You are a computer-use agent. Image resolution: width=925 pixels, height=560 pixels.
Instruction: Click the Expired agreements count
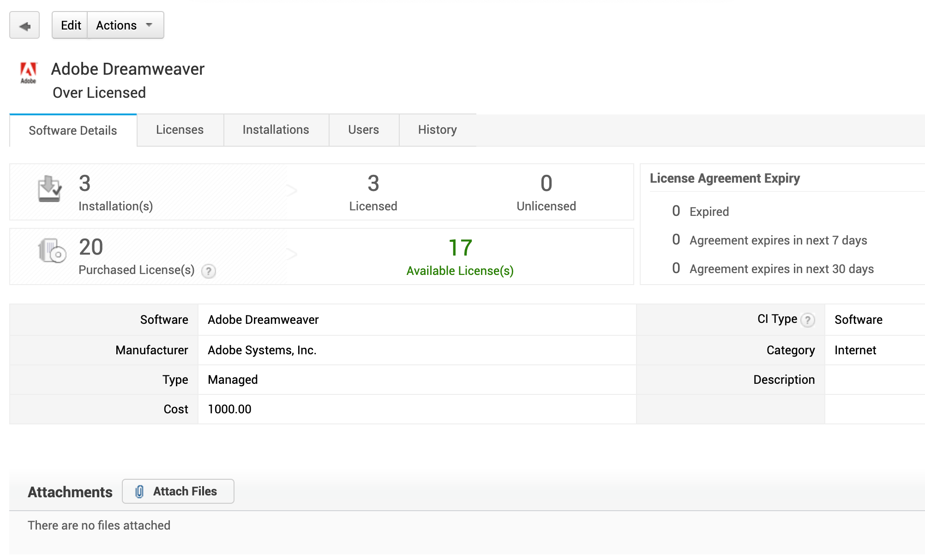pos(676,211)
